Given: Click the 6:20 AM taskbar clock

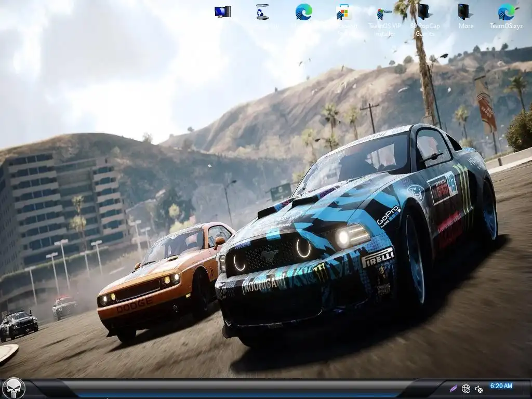Looking at the screenshot, I should click(x=501, y=386).
